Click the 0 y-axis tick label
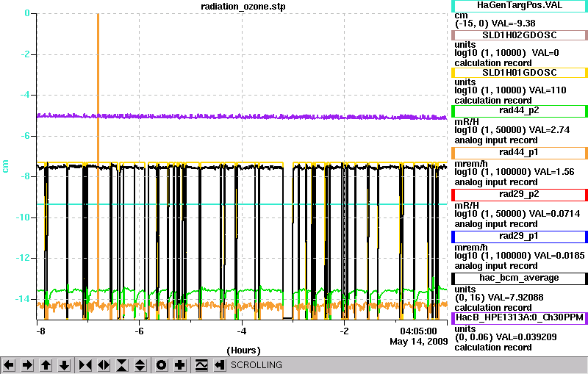The width and height of the screenshot is (588, 374). click(x=27, y=13)
